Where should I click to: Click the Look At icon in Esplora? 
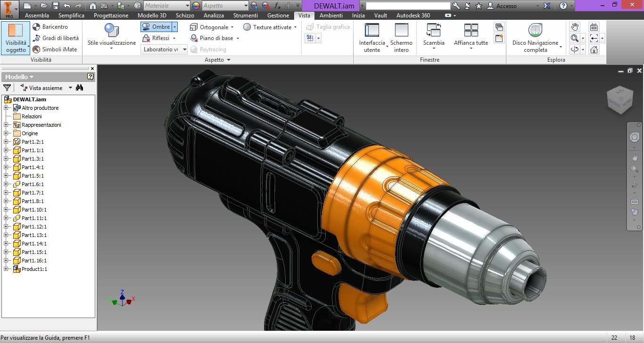[594, 27]
